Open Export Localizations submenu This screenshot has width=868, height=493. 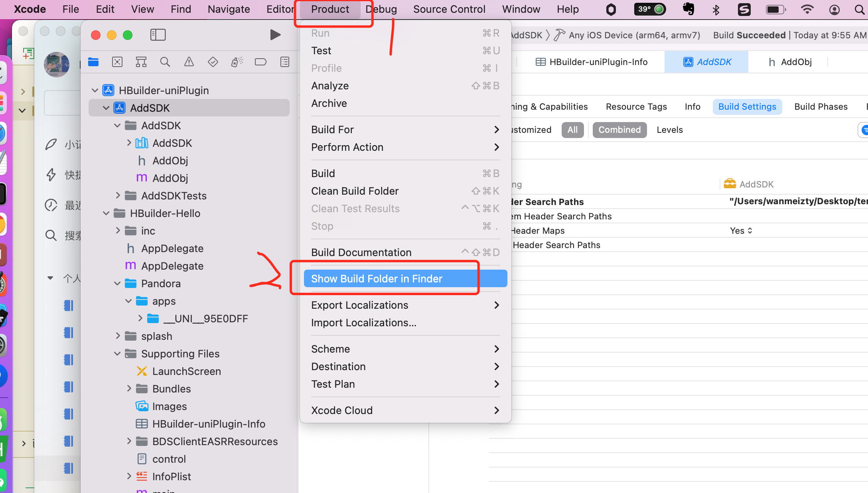pos(405,305)
